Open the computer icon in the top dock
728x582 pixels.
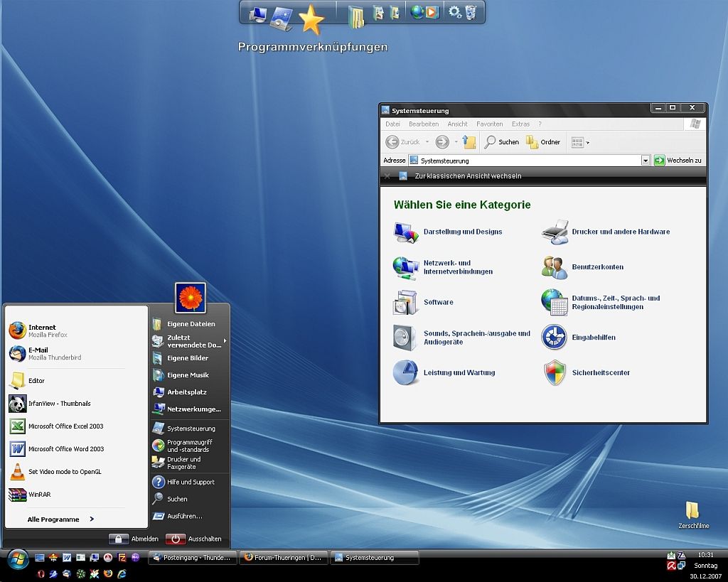[x=257, y=14]
